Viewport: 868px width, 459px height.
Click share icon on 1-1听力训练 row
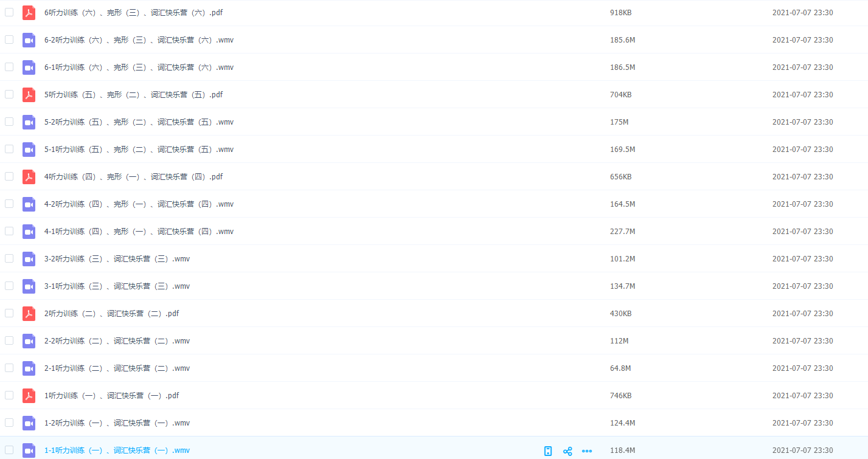[x=568, y=450]
